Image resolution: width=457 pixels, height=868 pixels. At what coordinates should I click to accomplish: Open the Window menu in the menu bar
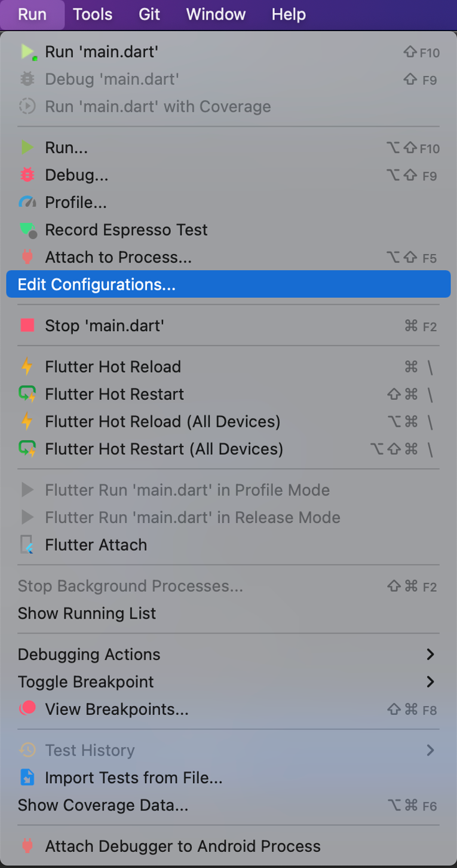click(x=216, y=14)
